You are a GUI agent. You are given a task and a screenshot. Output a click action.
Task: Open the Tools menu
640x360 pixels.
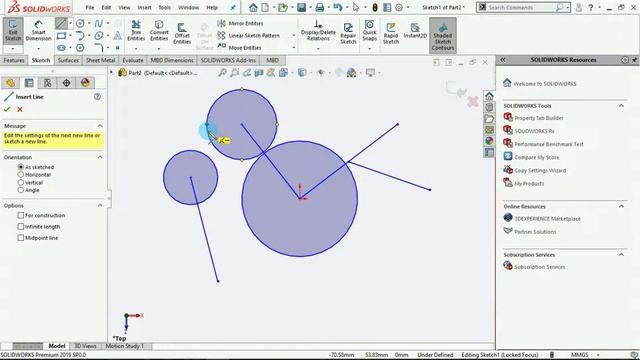(x=164, y=7)
